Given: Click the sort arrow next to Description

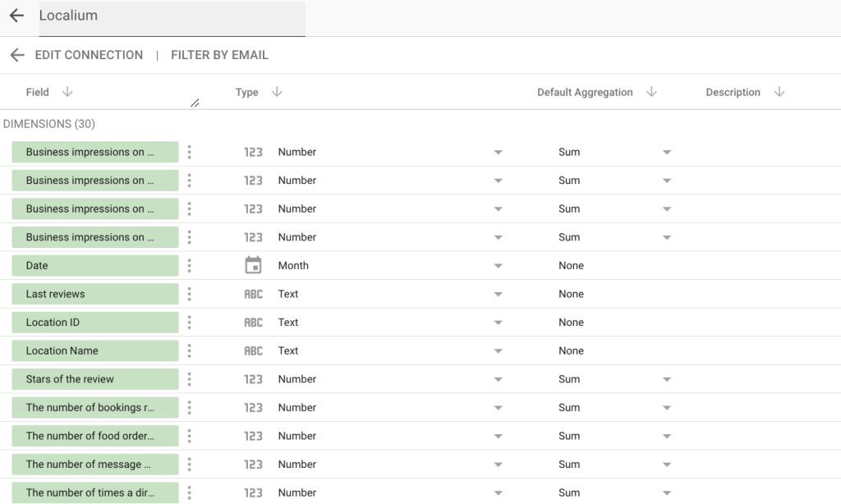Looking at the screenshot, I should [x=779, y=92].
